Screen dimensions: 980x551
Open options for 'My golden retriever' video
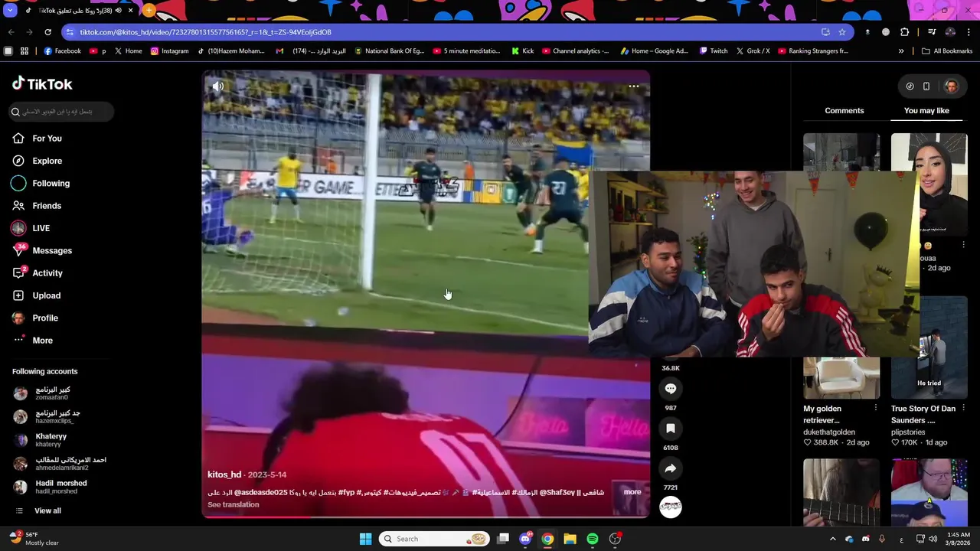[875, 408]
